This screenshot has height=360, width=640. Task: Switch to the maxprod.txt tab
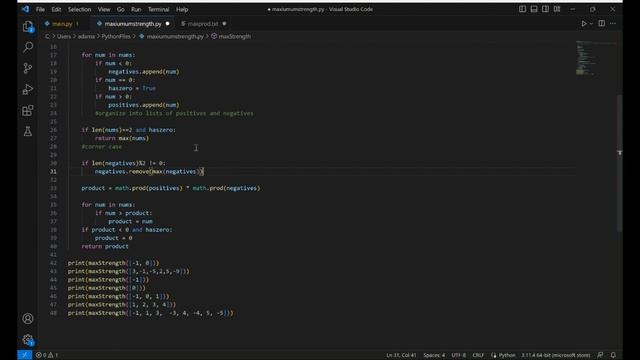click(202, 24)
